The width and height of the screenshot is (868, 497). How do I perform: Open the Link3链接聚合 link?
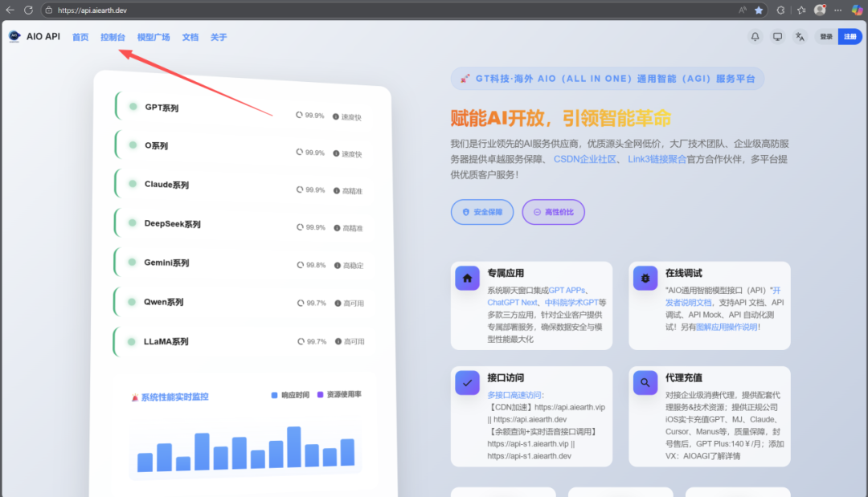[x=657, y=159]
